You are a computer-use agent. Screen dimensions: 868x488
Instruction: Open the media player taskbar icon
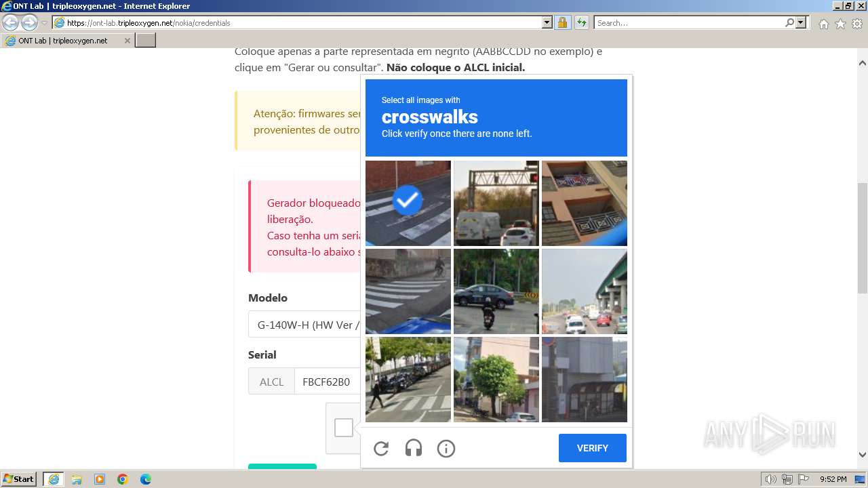point(100,479)
